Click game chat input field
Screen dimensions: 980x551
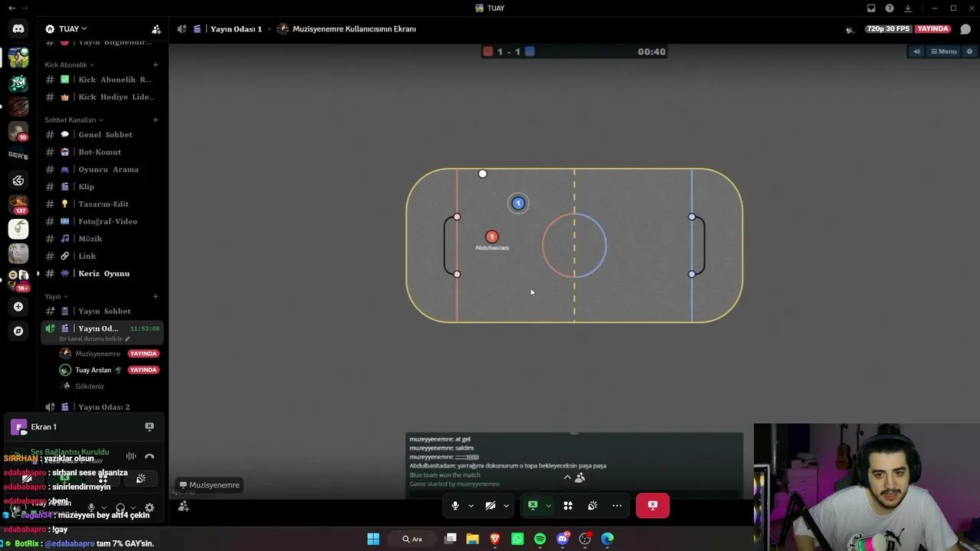[574, 494]
